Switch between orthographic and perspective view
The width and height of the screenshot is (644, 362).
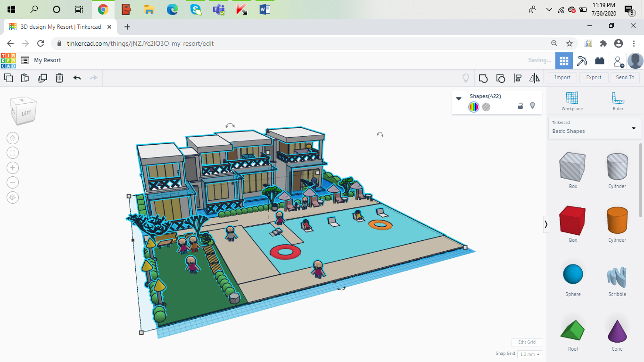[13, 198]
